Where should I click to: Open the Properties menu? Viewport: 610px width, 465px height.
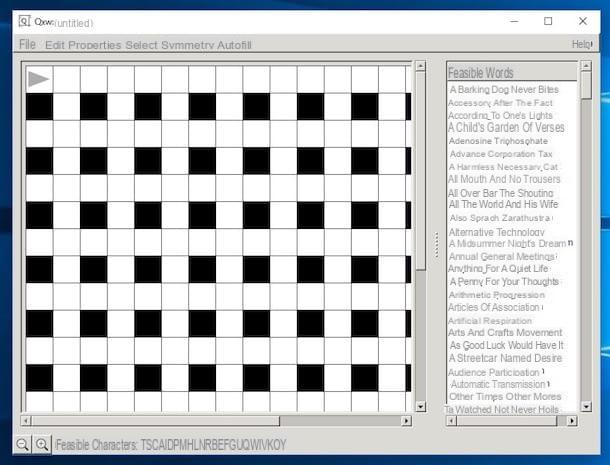[95, 45]
